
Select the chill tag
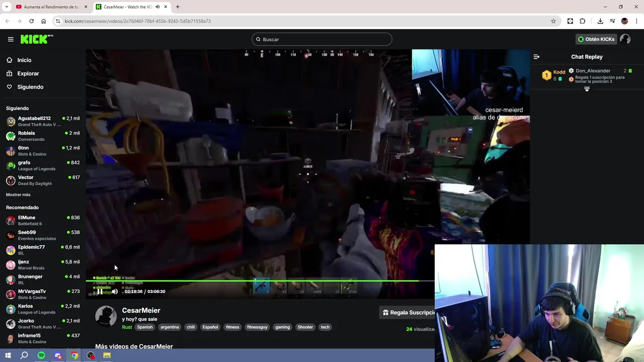[191, 327]
